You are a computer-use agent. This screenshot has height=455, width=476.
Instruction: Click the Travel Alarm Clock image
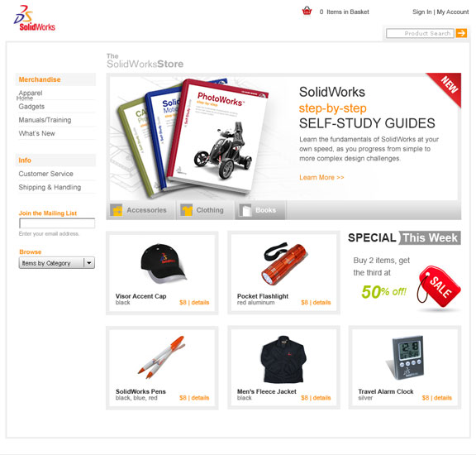click(405, 357)
